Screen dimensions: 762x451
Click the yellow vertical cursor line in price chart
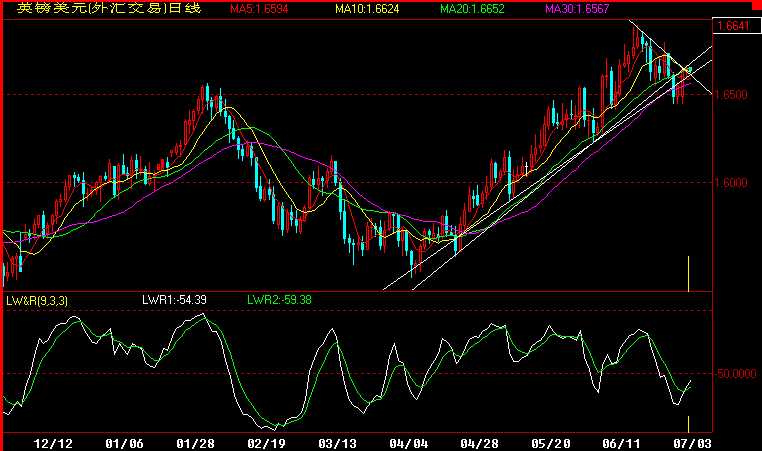click(x=689, y=273)
